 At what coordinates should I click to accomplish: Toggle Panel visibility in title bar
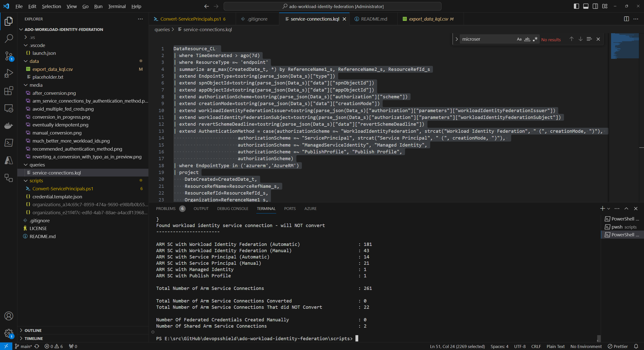pyautogui.click(x=586, y=6)
